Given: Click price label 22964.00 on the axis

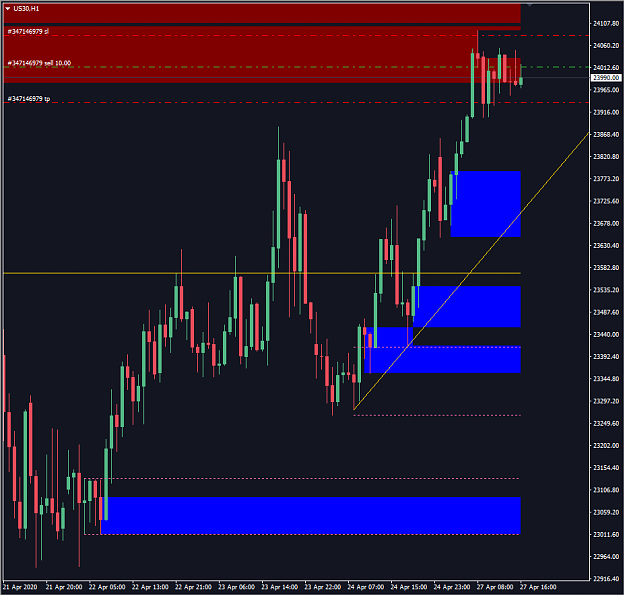Looking at the screenshot, I should pyautogui.click(x=606, y=557).
